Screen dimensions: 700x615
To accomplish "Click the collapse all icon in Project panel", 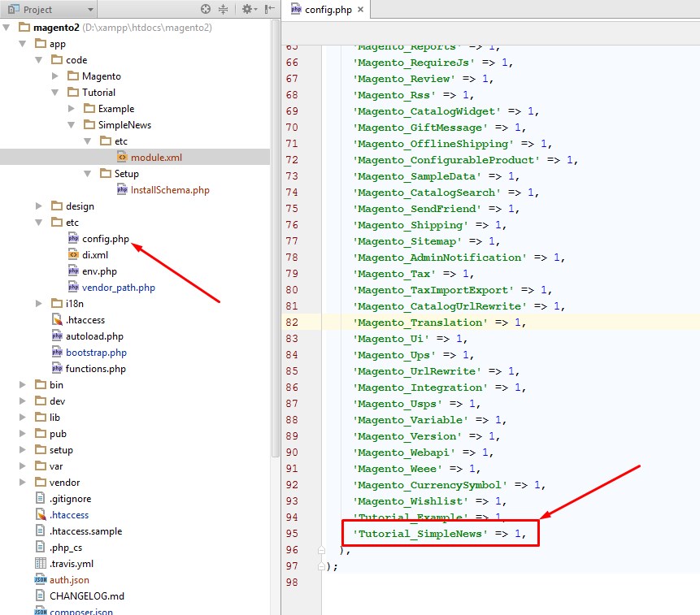I will point(223,9).
